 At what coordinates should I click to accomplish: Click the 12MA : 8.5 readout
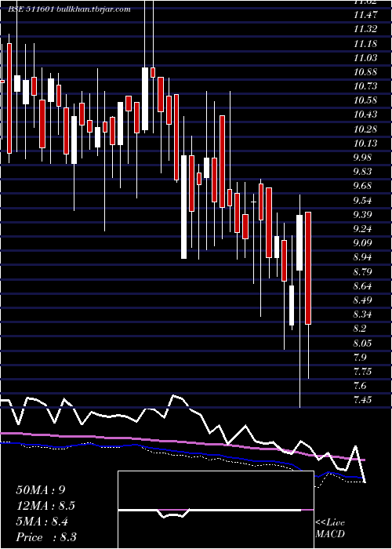(x=45, y=506)
